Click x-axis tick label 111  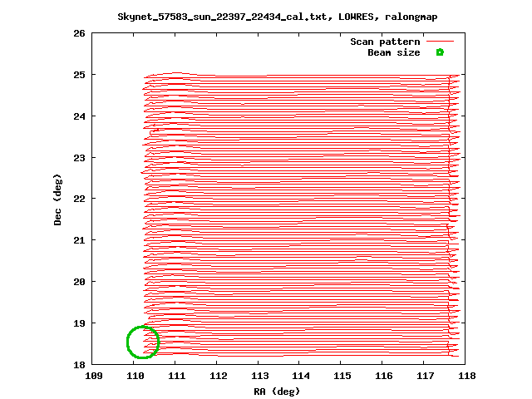click(x=177, y=376)
